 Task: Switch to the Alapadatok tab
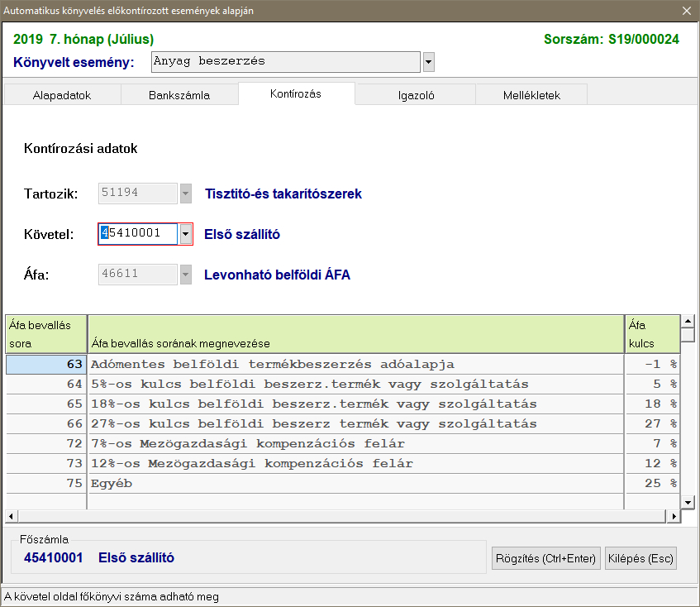(x=62, y=95)
